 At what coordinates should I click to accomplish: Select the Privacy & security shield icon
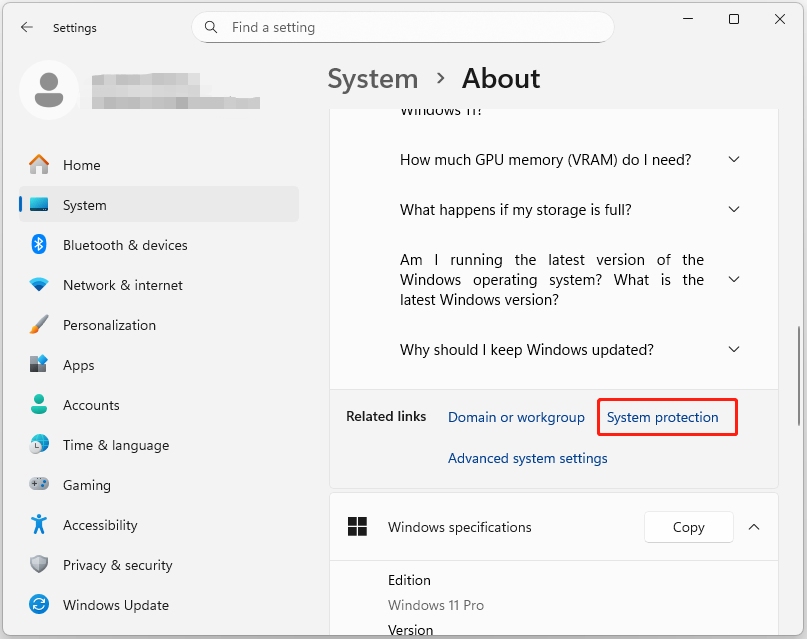(39, 565)
